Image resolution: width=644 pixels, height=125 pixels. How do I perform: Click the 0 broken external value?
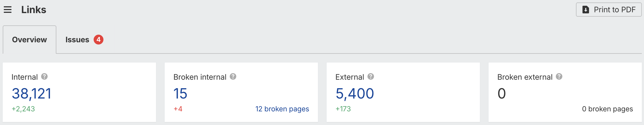501,94
